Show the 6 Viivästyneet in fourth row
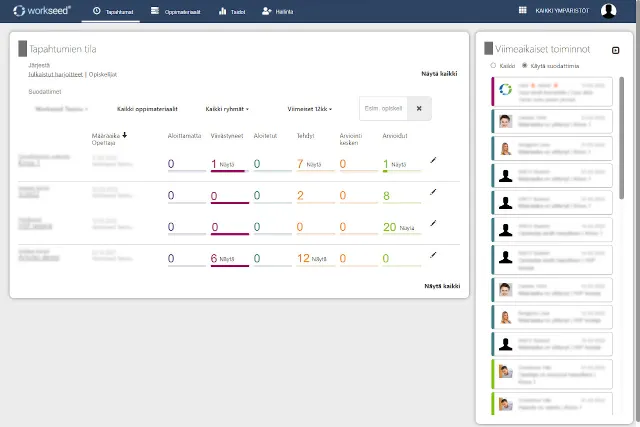 point(227,259)
